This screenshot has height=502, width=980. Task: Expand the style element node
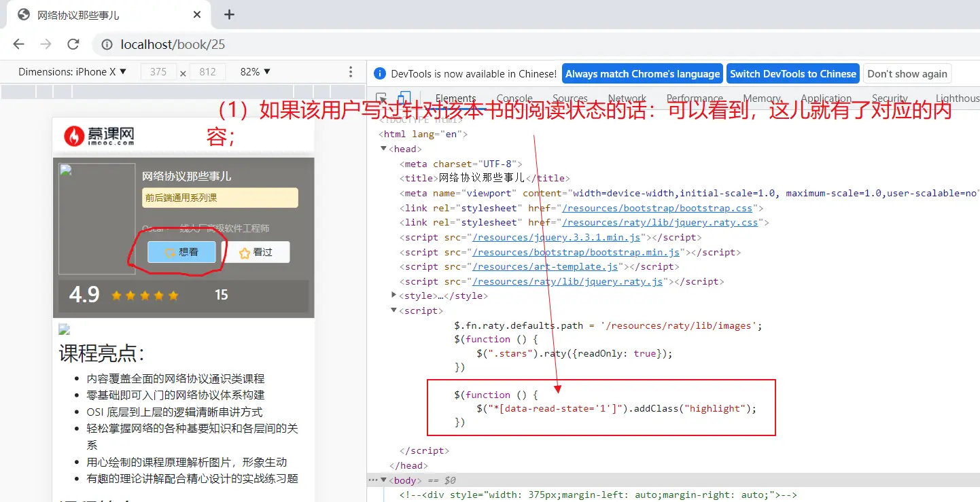click(x=394, y=295)
